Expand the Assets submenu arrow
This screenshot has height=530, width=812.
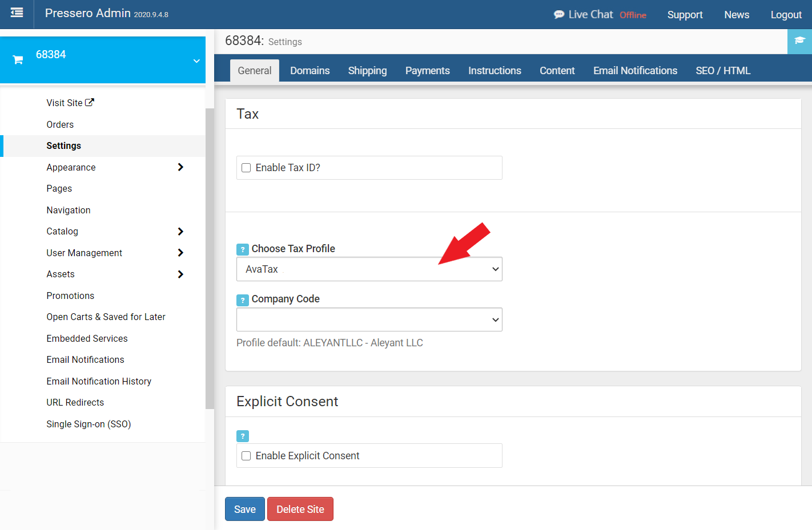180,274
